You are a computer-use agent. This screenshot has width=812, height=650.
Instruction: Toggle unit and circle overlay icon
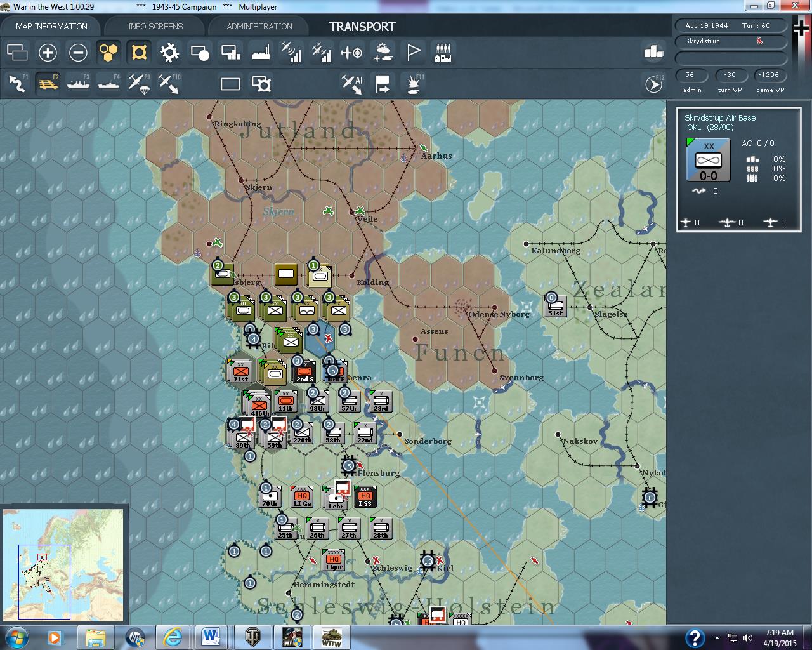200,52
